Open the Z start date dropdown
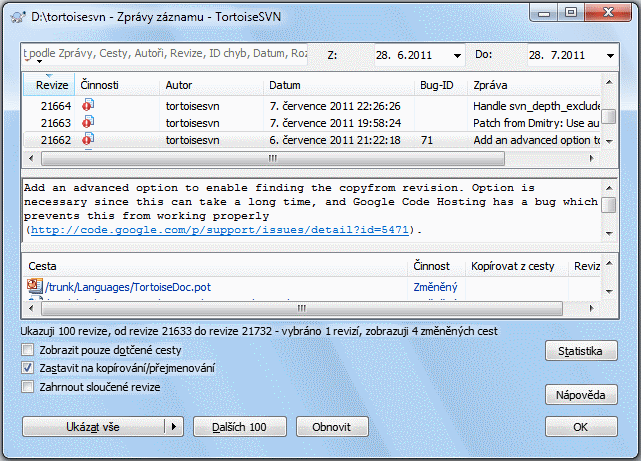This screenshot has width=641, height=461. point(457,56)
